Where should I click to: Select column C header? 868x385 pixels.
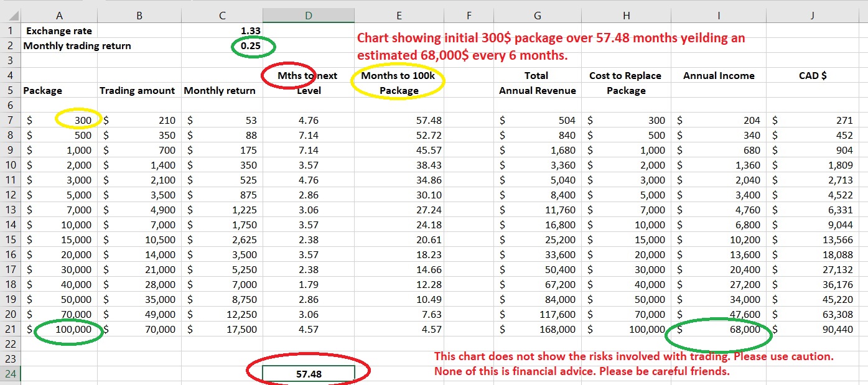tap(222, 16)
